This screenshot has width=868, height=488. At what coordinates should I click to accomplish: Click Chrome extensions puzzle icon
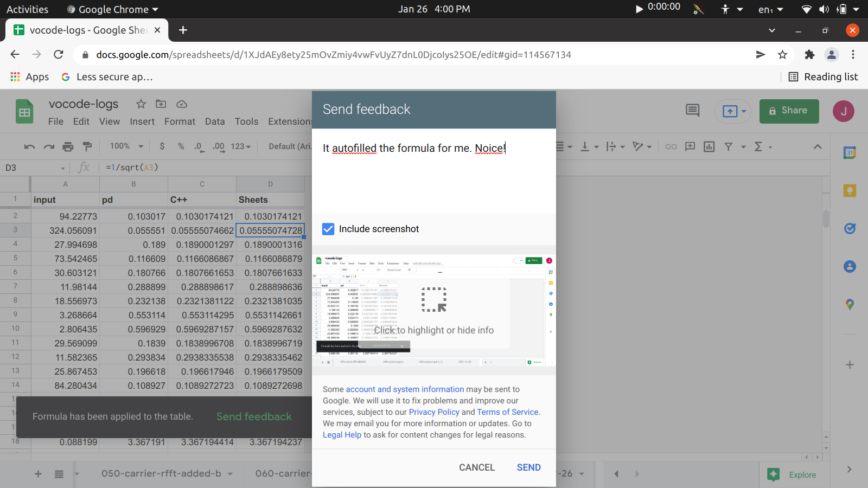[x=809, y=54]
